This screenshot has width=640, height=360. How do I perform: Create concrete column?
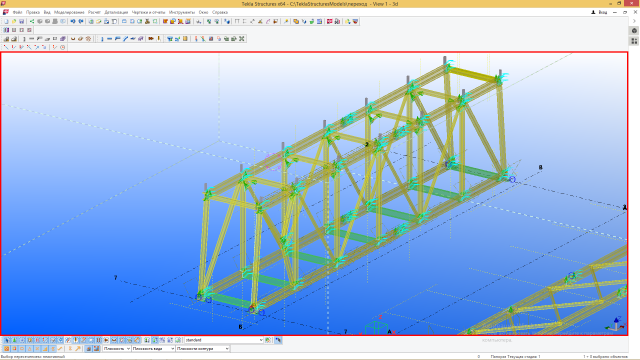click(24, 39)
